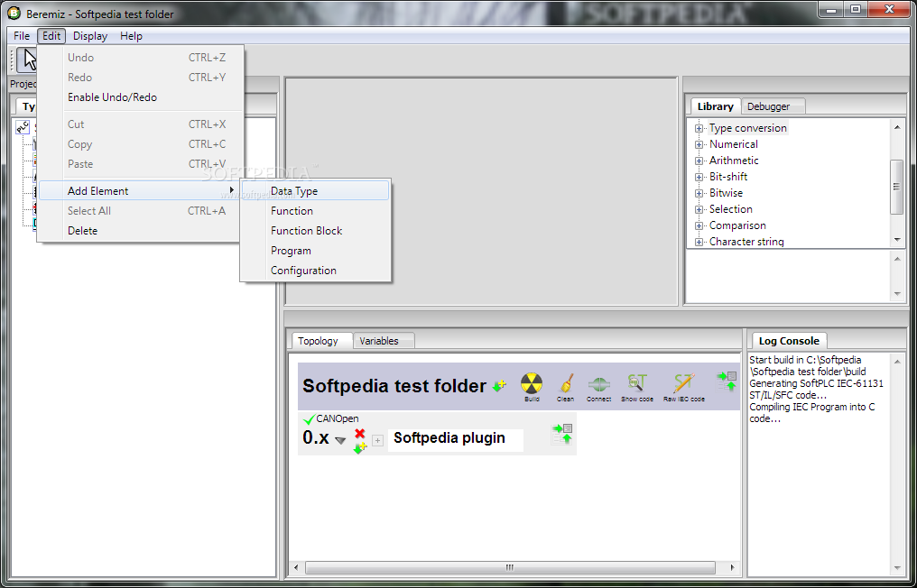Viewport: 917px width, 588px height.
Task: Click the PLC icon in project tree
Action: click(23, 127)
